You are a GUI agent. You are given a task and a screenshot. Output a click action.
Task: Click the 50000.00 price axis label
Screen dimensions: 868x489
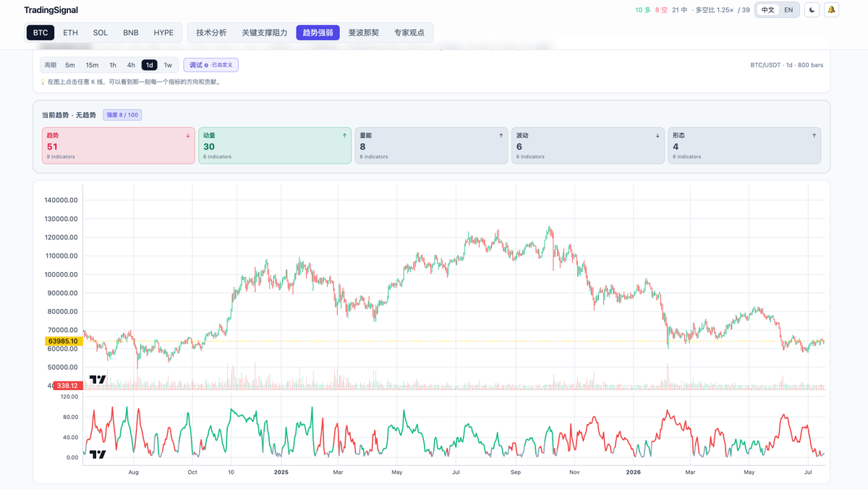(x=63, y=367)
